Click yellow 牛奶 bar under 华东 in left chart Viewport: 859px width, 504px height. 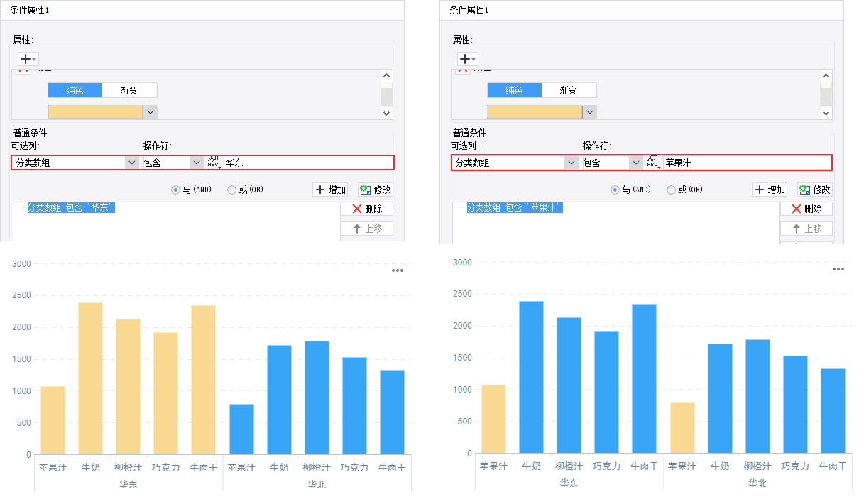tap(90, 378)
